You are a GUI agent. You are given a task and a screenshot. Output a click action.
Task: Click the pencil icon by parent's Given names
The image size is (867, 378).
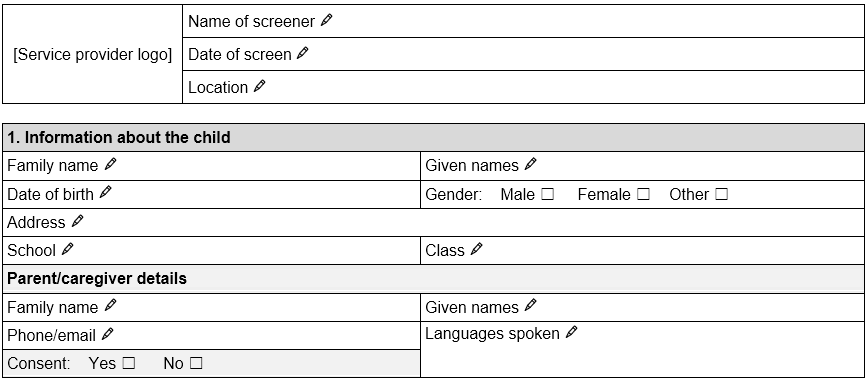(530, 306)
